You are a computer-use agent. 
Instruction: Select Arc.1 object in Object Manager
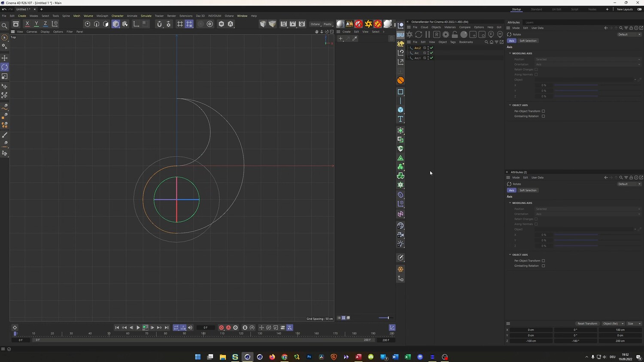[417, 58]
